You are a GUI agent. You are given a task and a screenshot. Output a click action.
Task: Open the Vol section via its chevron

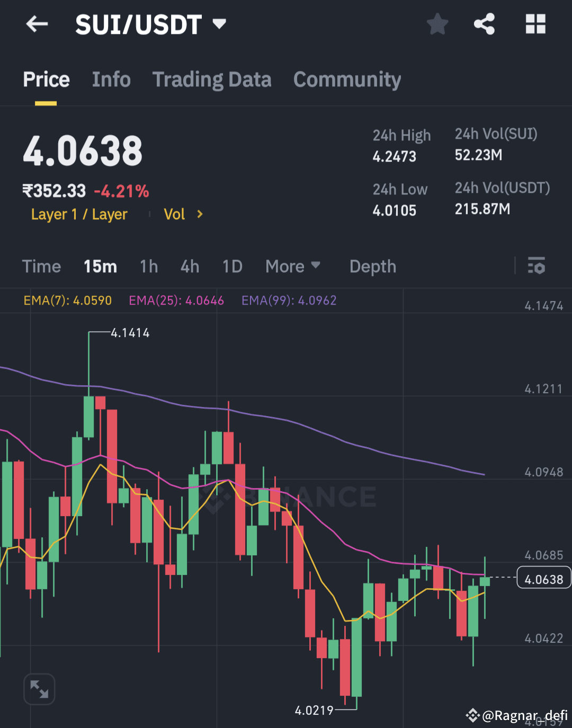(x=200, y=214)
